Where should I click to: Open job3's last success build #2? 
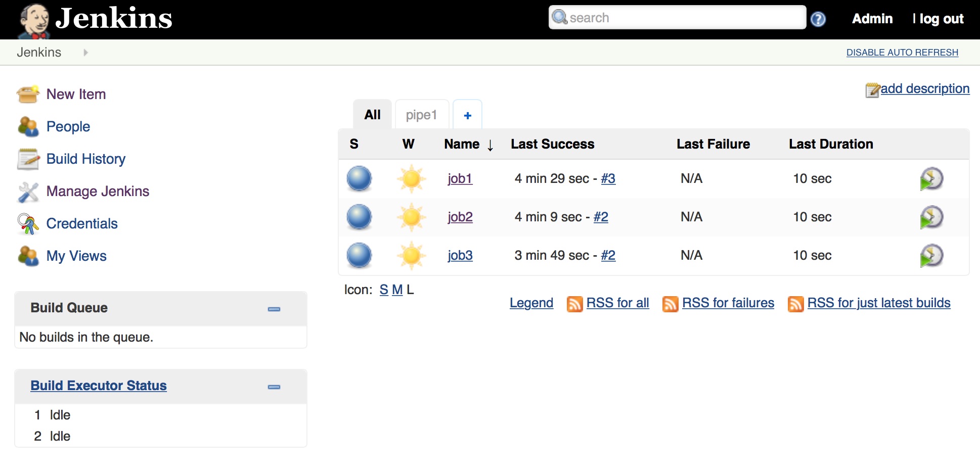(x=608, y=255)
